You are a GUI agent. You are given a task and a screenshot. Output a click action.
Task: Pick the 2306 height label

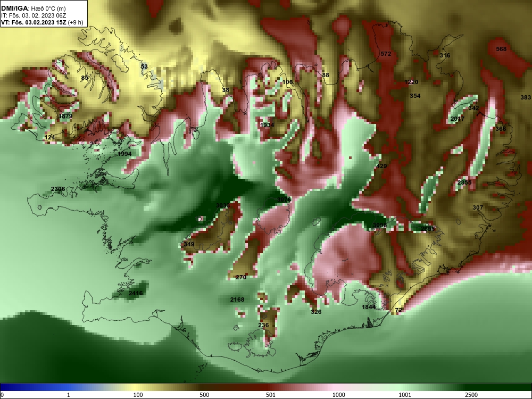[x=58, y=189]
